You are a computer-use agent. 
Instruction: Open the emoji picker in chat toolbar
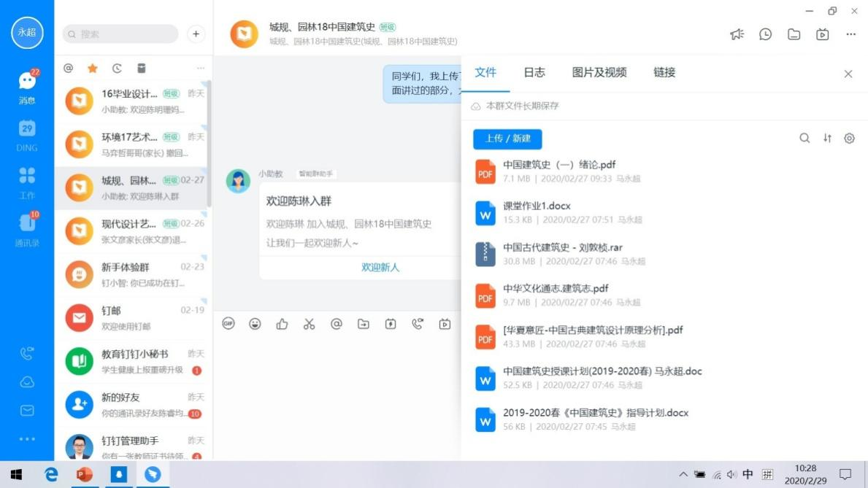pyautogui.click(x=255, y=324)
